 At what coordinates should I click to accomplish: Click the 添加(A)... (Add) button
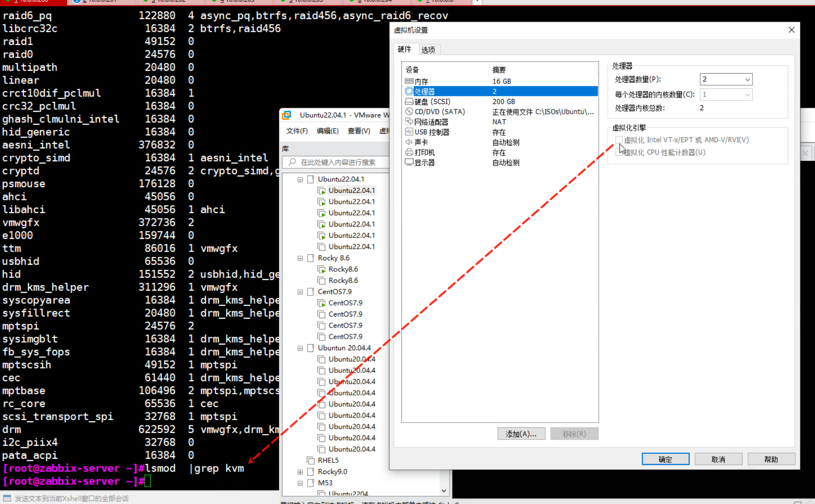point(521,434)
